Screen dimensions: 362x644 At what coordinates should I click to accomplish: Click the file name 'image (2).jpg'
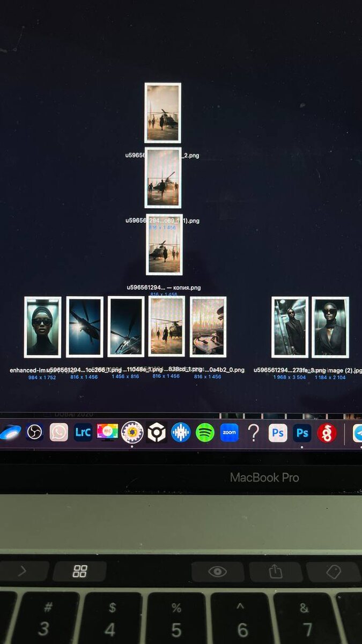pyautogui.click(x=344, y=370)
